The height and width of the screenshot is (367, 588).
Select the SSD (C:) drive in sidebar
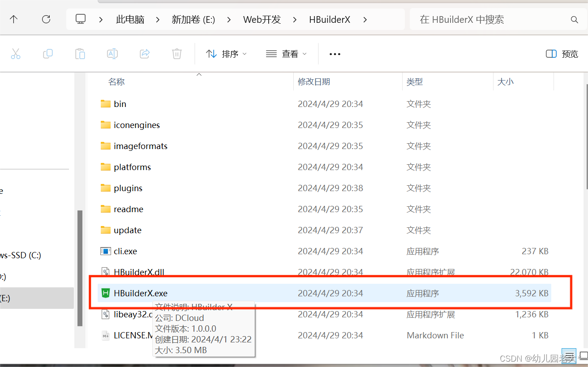click(21, 256)
